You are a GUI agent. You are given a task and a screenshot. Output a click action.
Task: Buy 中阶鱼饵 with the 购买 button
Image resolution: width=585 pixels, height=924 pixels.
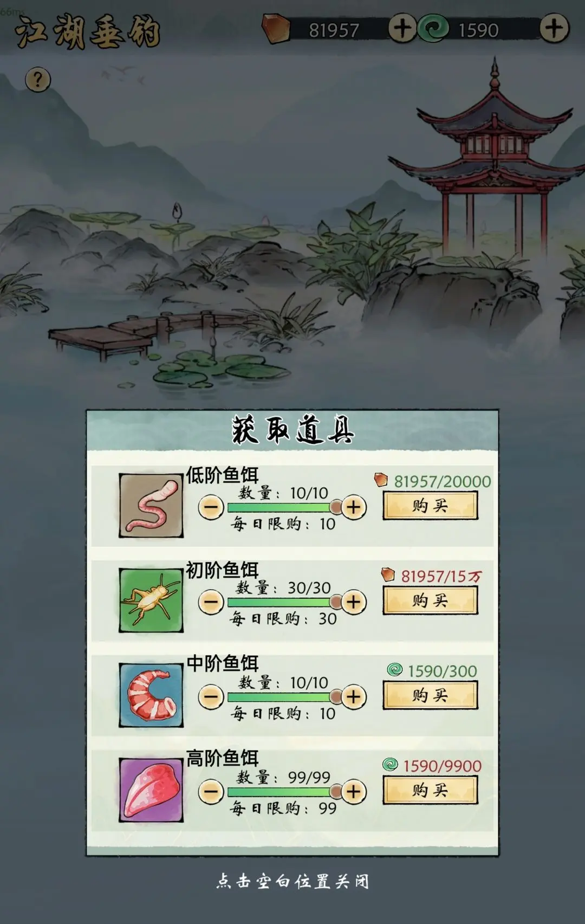point(430,695)
